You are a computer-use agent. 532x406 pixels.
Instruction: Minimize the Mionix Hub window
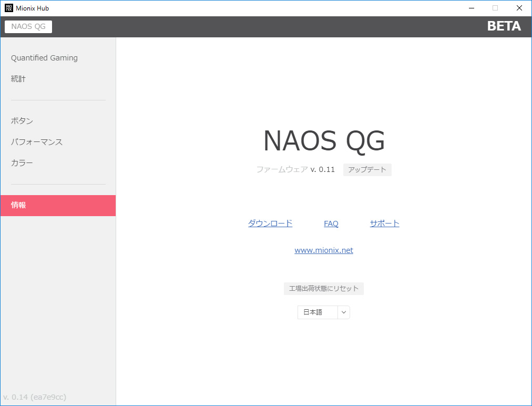tap(471, 8)
